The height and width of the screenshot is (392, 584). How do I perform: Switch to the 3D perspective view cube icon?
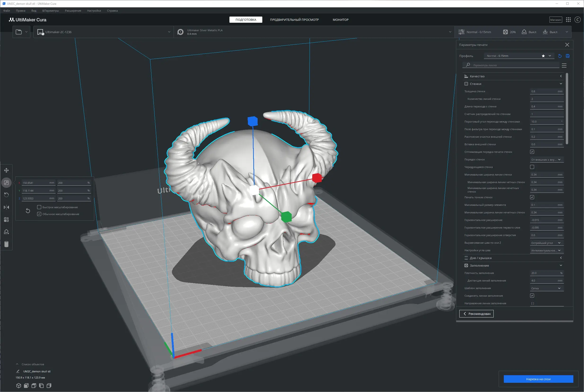[x=18, y=386]
